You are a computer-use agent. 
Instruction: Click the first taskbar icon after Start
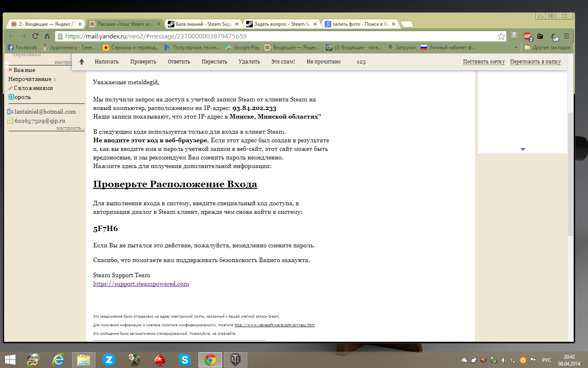pyautogui.click(x=33, y=360)
